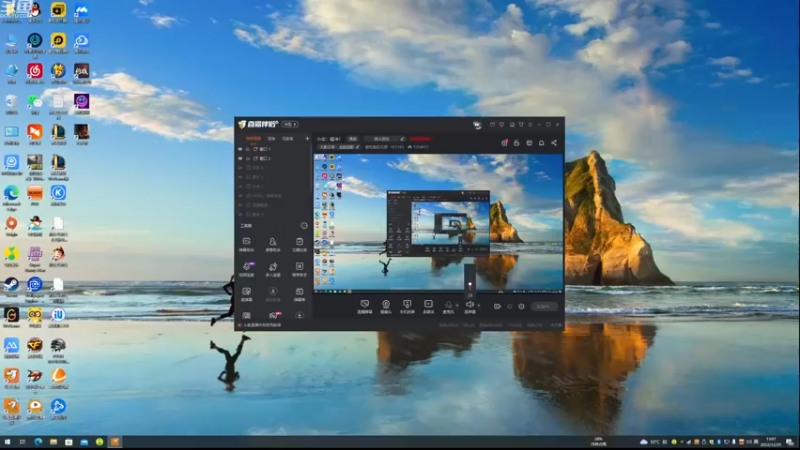Viewport: 800px width, 450px height.
Task: Click the red link text beside the title
Action: (421, 138)
